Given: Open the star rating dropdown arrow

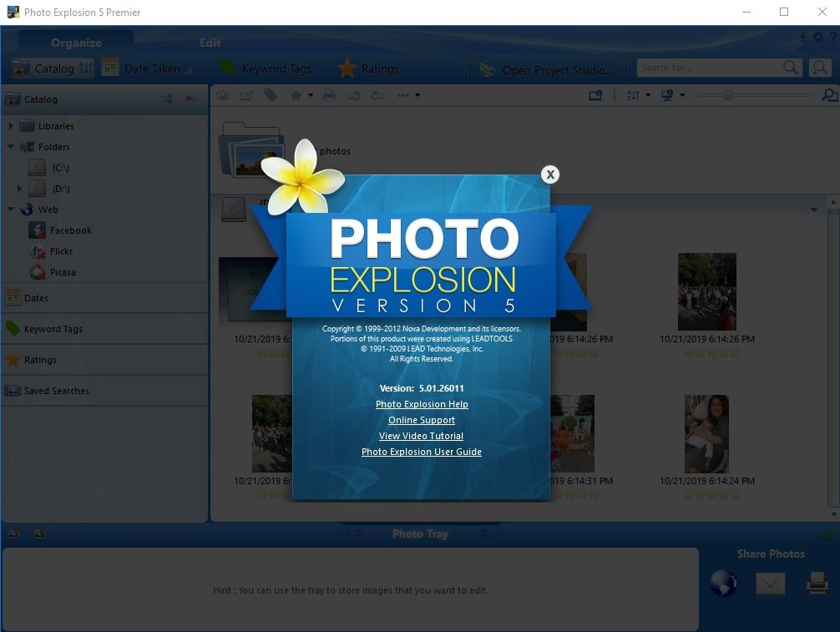Looking at the screenshot, I should 311,95.
